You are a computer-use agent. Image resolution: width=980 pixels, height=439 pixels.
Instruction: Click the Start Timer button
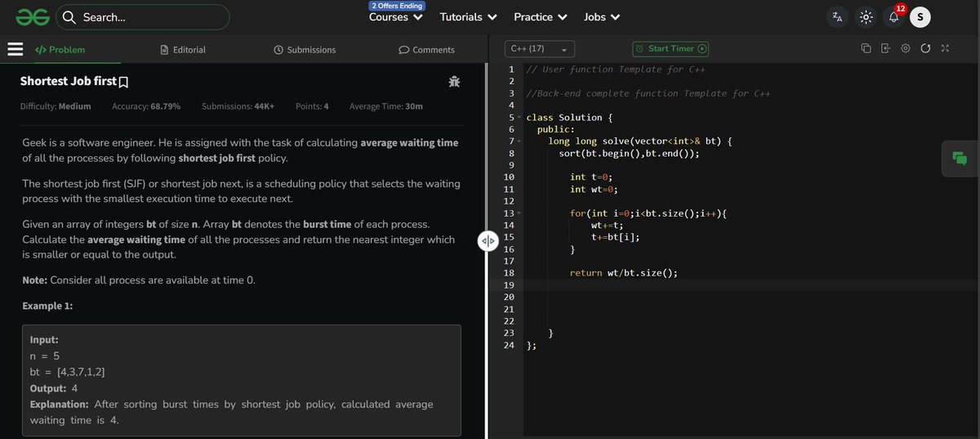(671, 49)
